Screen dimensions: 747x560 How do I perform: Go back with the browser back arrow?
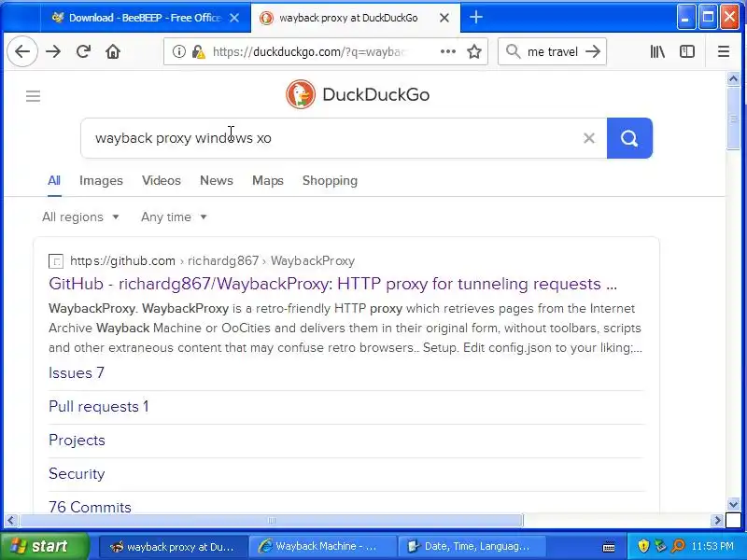coord(22,51)
